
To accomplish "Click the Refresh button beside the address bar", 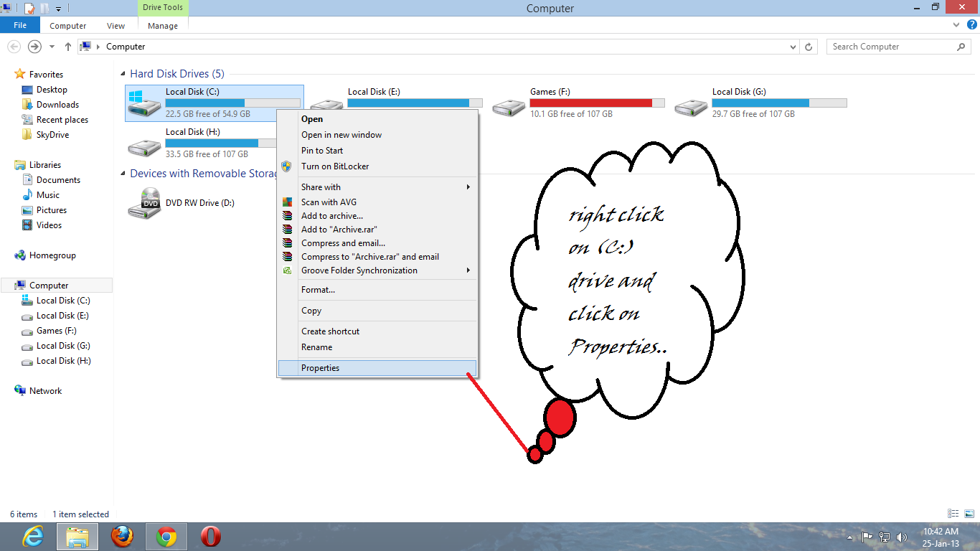I will click(809, 46).
